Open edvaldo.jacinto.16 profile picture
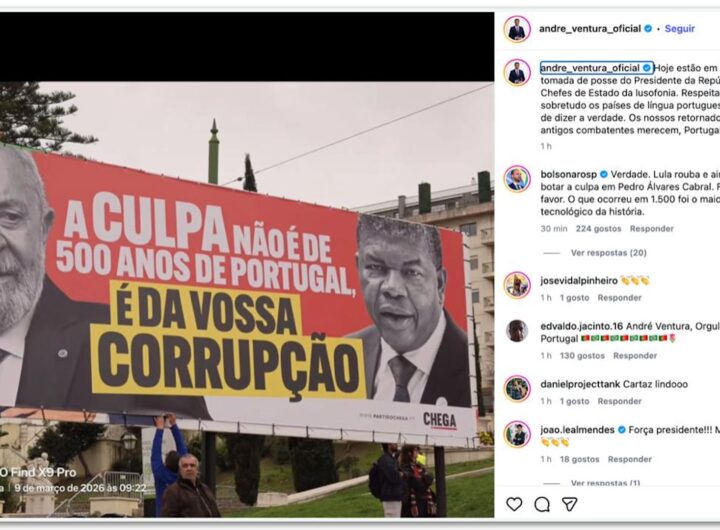Screen dimensions: 720x530 pos(517,331)
